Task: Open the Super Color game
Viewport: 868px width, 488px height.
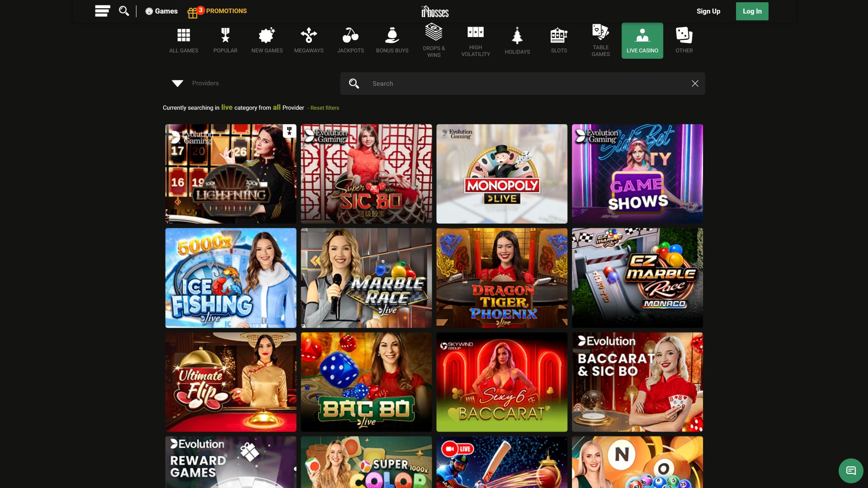Action: pos(366,462)
